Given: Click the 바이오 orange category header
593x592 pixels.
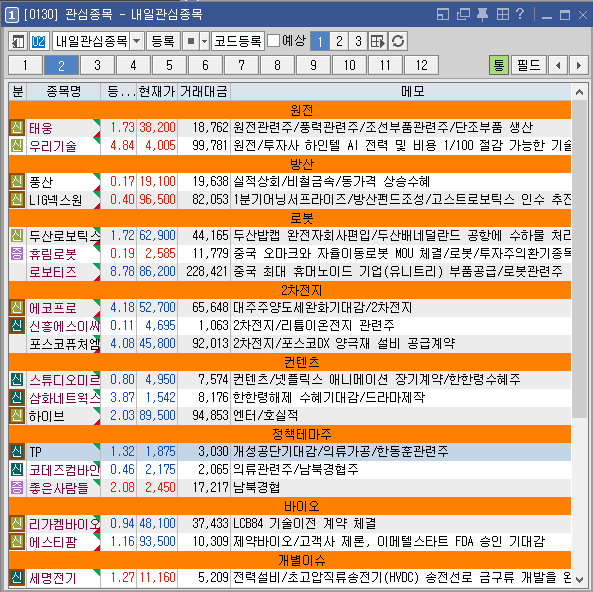Looking at the screenshot, I should click(290, 506).
